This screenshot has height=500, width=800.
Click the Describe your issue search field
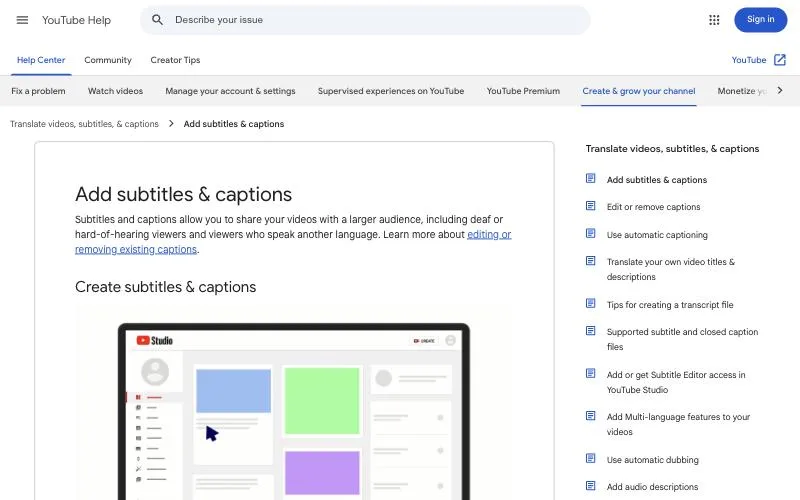(365, 20)
